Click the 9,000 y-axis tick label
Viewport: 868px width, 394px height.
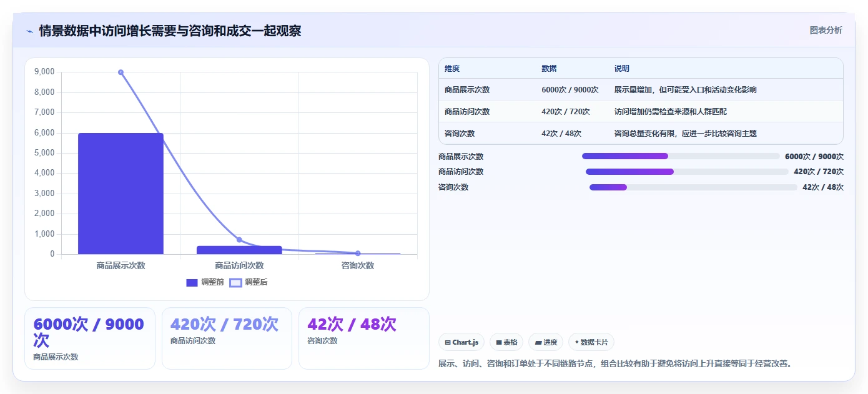(x=44, y=72)
